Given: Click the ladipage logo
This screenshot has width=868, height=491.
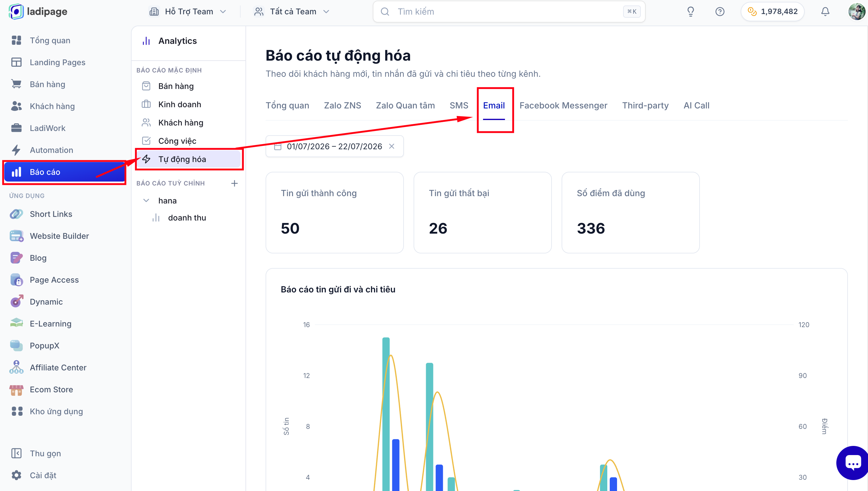Looking at the screenshot, I should point(38,12).
